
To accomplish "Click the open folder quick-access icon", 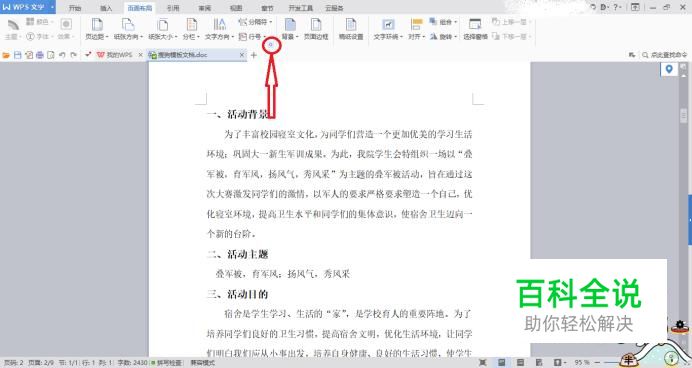I will pos(6,55).
